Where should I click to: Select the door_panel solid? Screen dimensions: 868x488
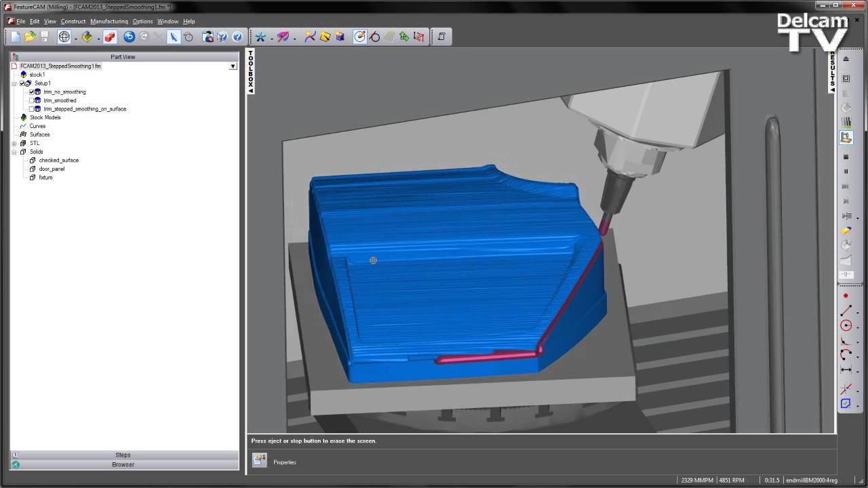[x=52, y=169]
